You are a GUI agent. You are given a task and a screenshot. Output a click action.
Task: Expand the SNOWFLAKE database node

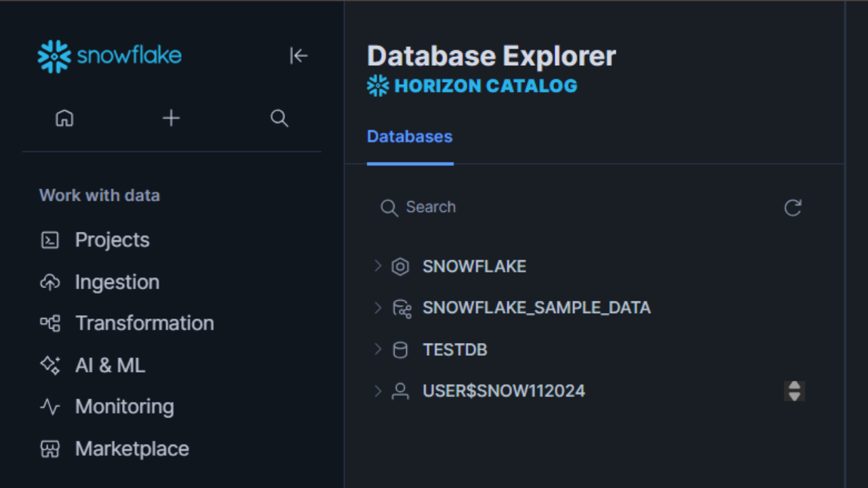click(x=378, y=266)
